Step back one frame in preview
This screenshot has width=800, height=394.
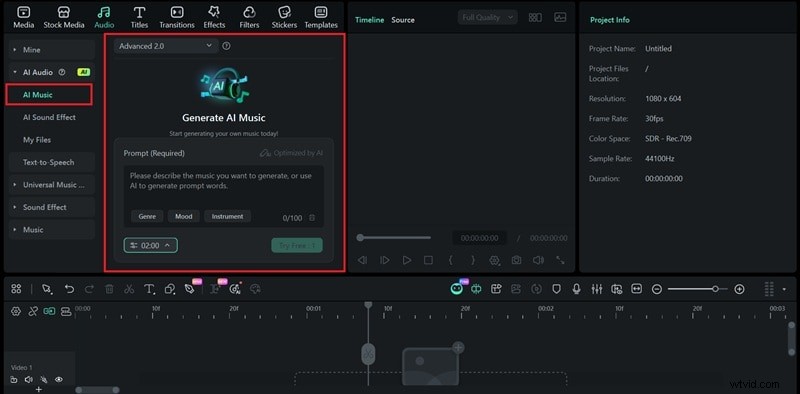pos(362,260)
